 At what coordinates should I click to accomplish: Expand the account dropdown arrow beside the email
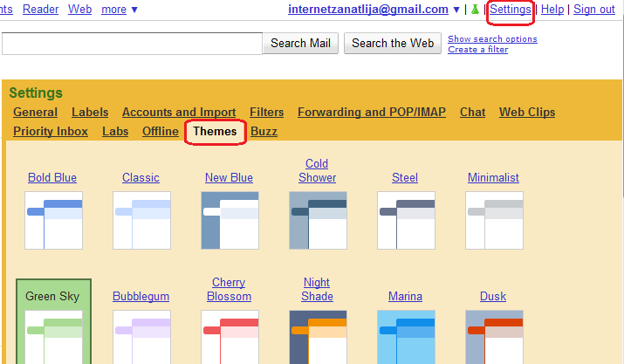click(456, 10)
